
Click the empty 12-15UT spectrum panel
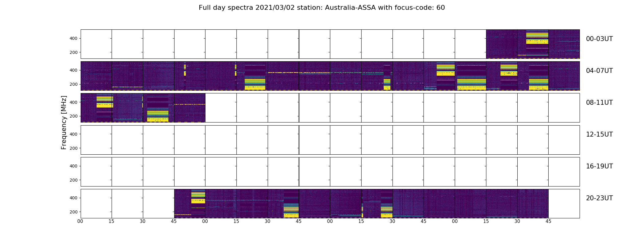(x=330, y=140)
